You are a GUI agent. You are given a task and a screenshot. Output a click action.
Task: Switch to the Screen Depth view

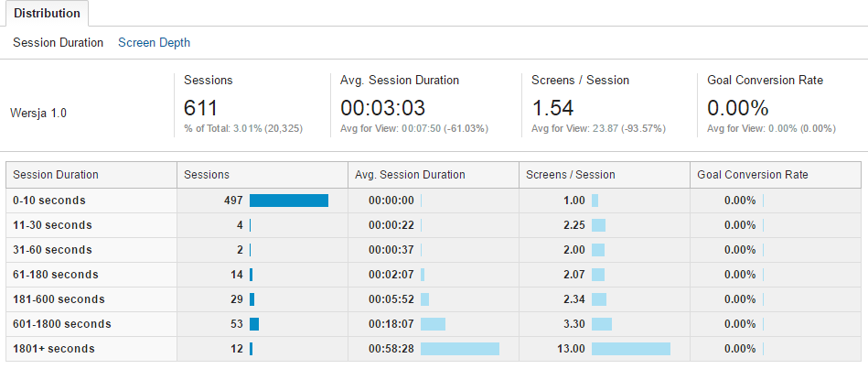(x=154, y=43)
